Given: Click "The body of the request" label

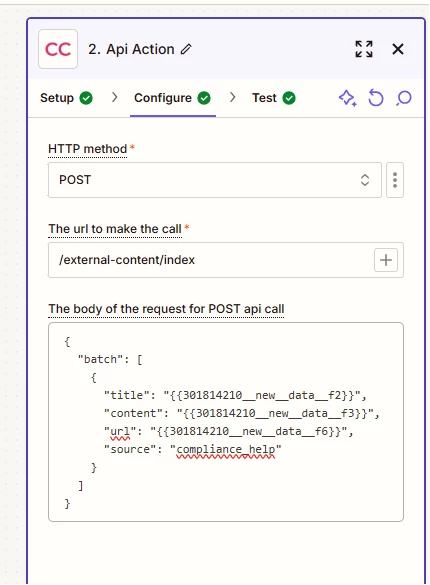Looking at the screenshot, I should pyautogui.click(x=166, y=309).
